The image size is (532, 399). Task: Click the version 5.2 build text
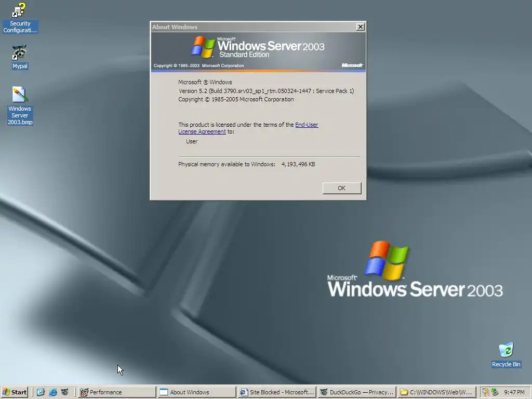coord(267,91)
